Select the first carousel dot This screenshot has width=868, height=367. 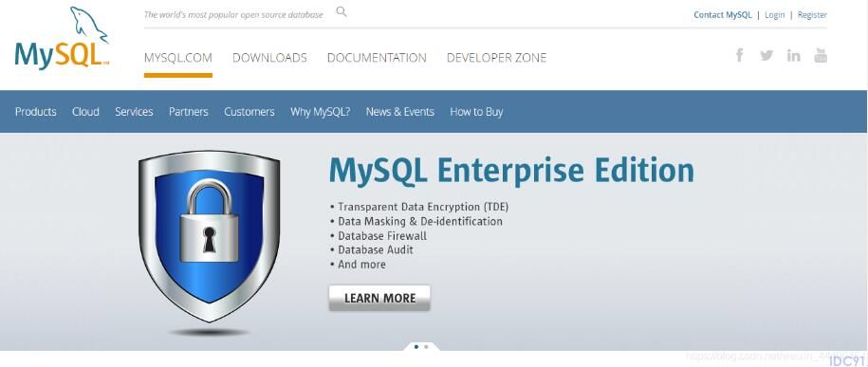click(x=416, y=347)
